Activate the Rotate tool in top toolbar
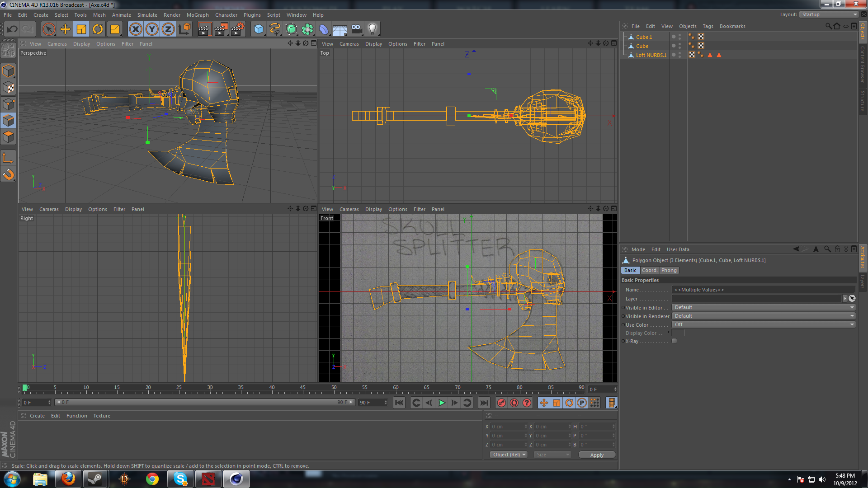 pyautogui.click(x=98, y=29)
